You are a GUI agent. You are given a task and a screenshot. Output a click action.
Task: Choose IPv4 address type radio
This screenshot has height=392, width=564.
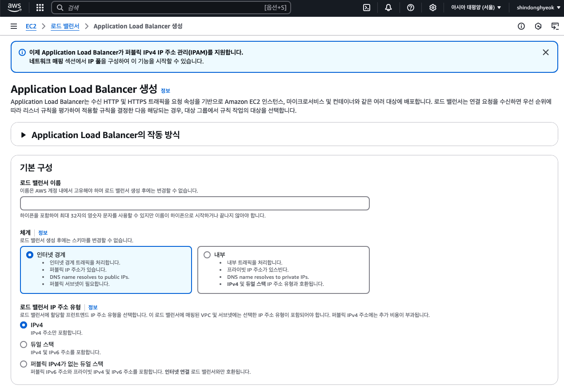(x=24, y=325)
